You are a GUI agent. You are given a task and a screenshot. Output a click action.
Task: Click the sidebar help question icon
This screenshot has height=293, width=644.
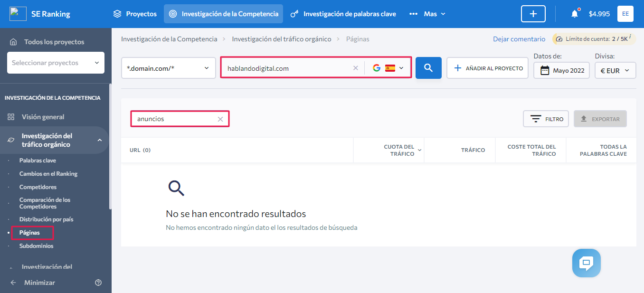click(98, 283)
